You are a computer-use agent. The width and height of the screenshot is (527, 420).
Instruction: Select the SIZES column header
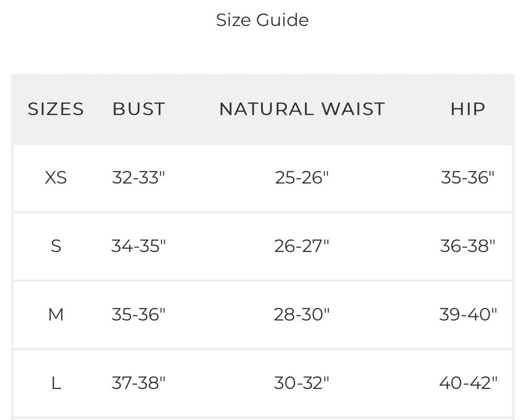(x=56, y=109)
